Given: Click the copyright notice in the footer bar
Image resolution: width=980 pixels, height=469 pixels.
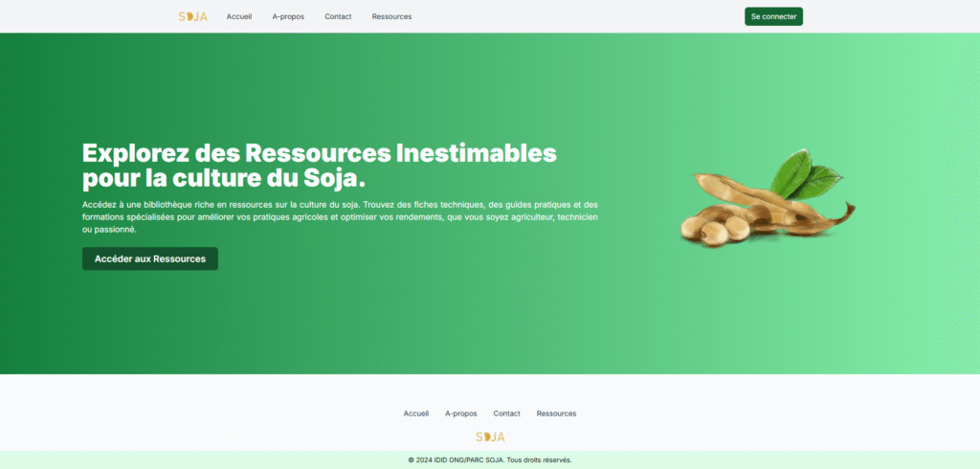Looking at the screenshot, I should pos(490,460).
